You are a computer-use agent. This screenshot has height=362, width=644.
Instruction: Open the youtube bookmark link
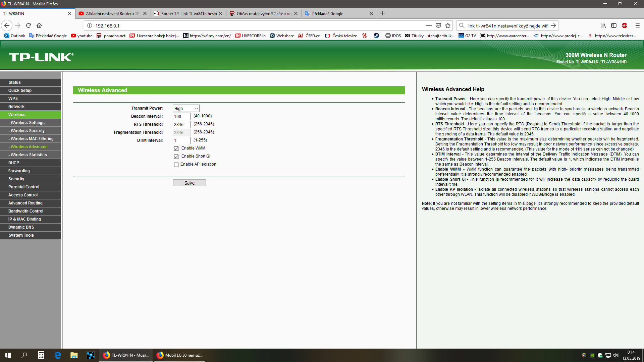pos(82,36)
